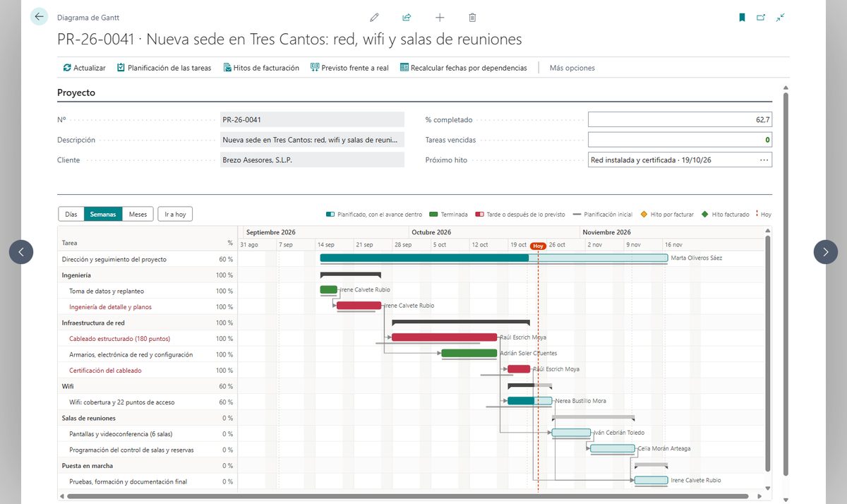Viewport: 847px width, 504px height.
Task: Click the Wifi cobertura progress bar
Action: pyautogui.click(x=530, y=400)
